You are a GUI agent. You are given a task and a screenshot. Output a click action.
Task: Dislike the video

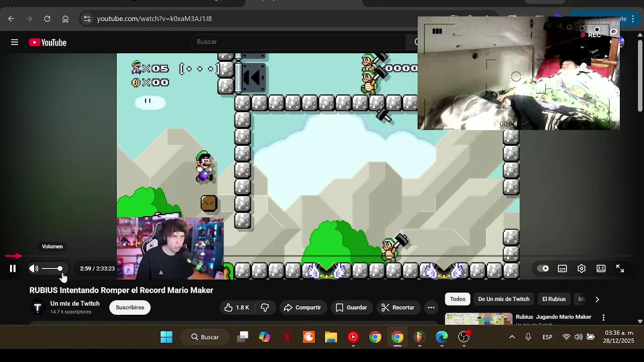click(x=265, y=307)
